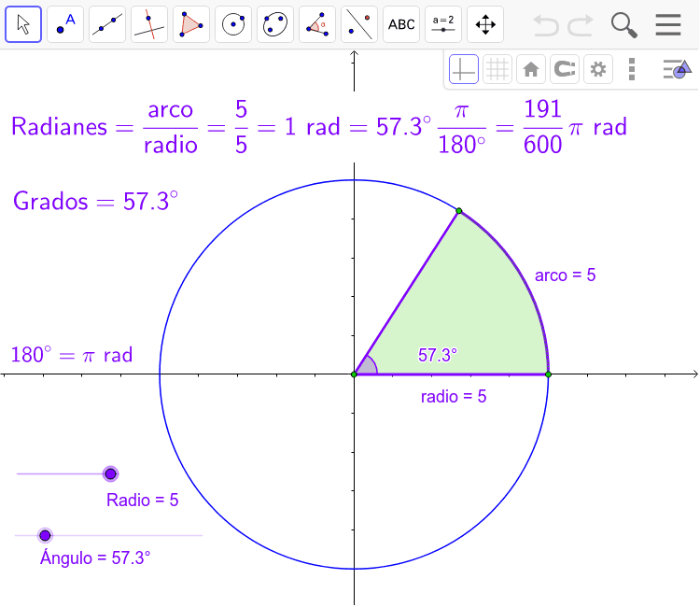This screenshot has height=607, width=700.
Task: Open the main hamburger menu
Action: (x=668, y=24)
